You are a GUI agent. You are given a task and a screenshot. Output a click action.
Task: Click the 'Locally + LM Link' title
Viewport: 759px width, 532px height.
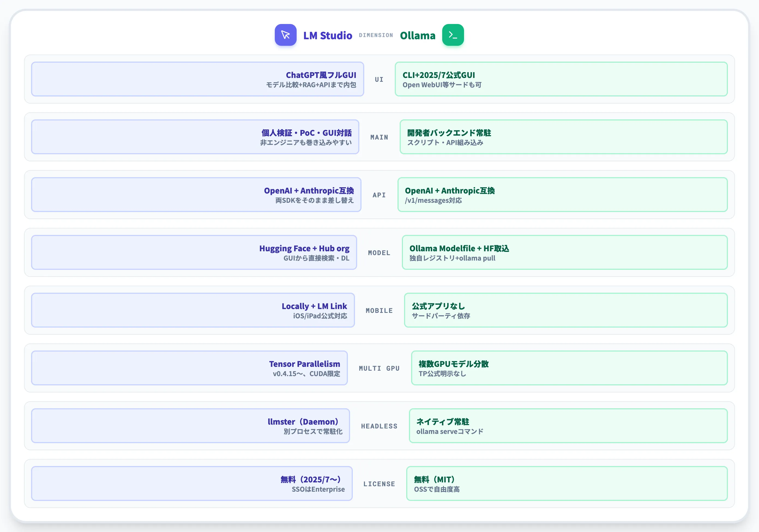click(x=314, y=306)
